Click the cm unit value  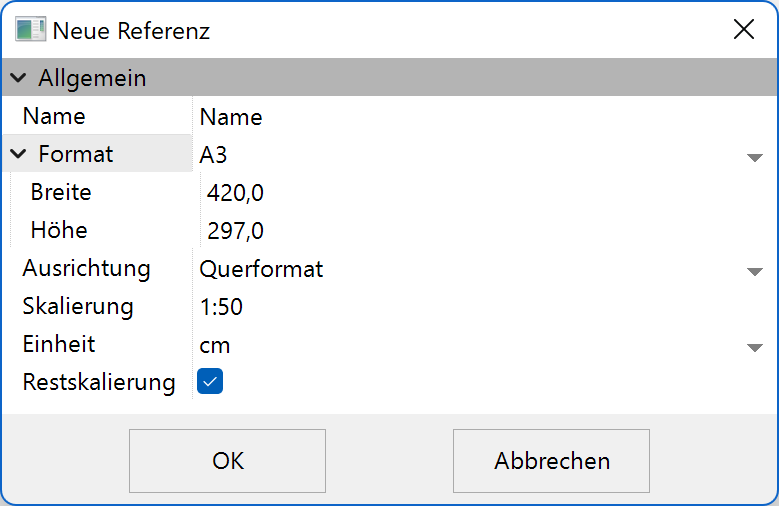pyautogui.click(x=215, y=345)
